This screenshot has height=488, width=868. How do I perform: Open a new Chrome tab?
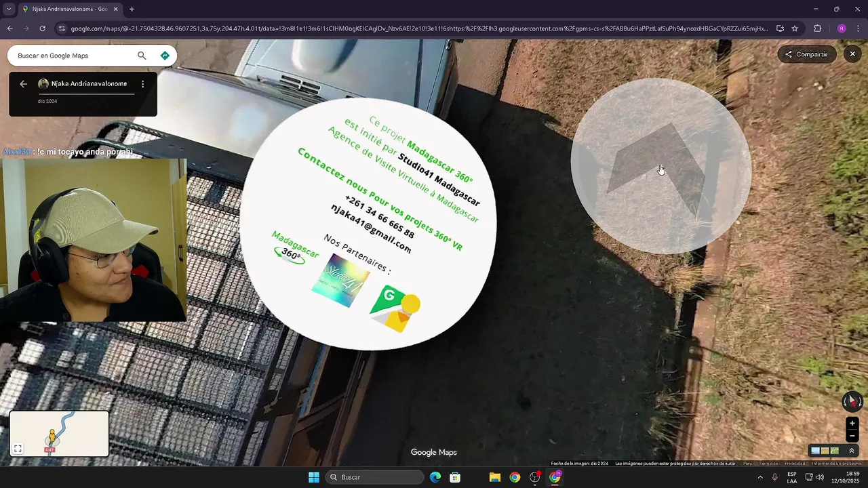tap(132, 9)
